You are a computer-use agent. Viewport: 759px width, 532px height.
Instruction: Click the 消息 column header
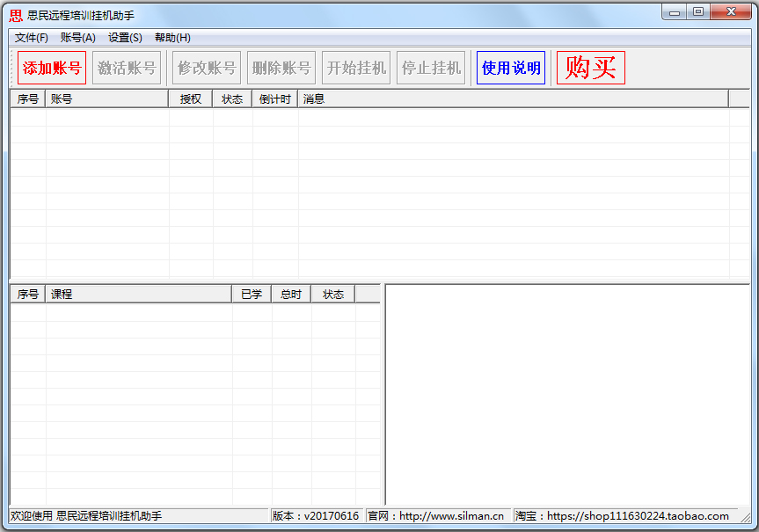513,98
